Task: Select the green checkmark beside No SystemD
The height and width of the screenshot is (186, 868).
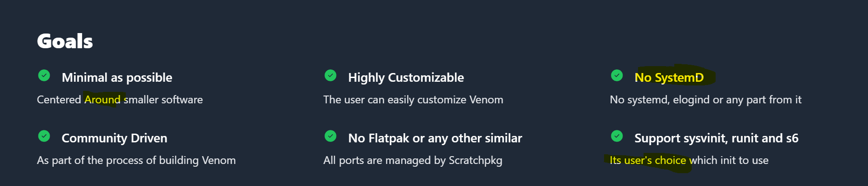Action: pos(617,75)
